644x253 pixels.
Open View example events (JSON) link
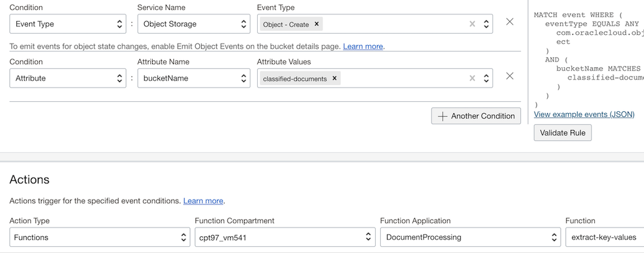(584, 114)
